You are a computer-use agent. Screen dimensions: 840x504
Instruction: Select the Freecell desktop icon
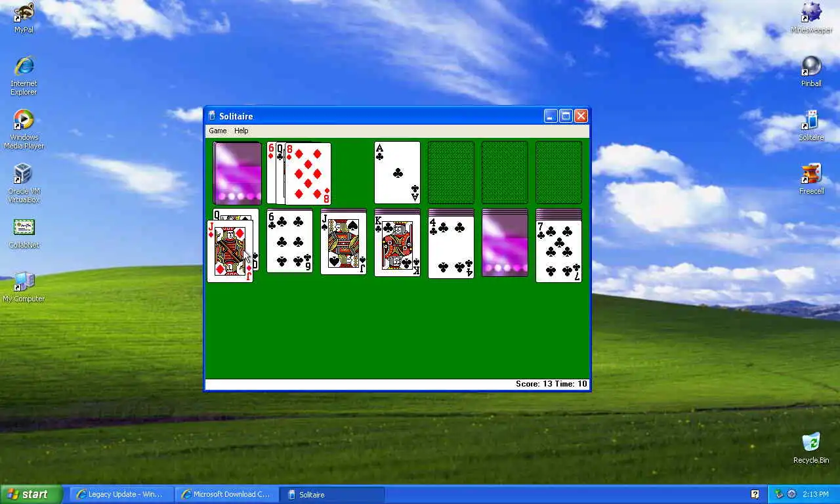click(x=811, y=179)
